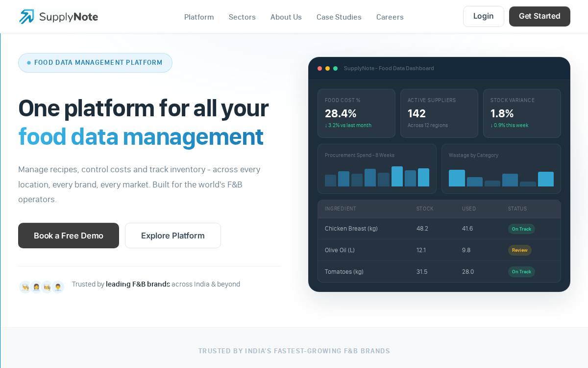
Task: Click the Chicken Breast stock value 48.2
Action: [422, 229]
